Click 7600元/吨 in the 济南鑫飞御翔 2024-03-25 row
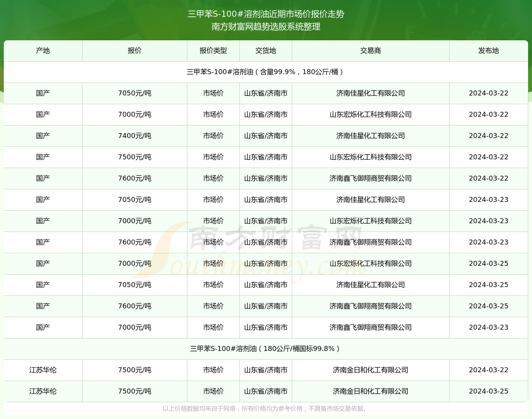Viewport: 532px width, 419px height. 135,306
